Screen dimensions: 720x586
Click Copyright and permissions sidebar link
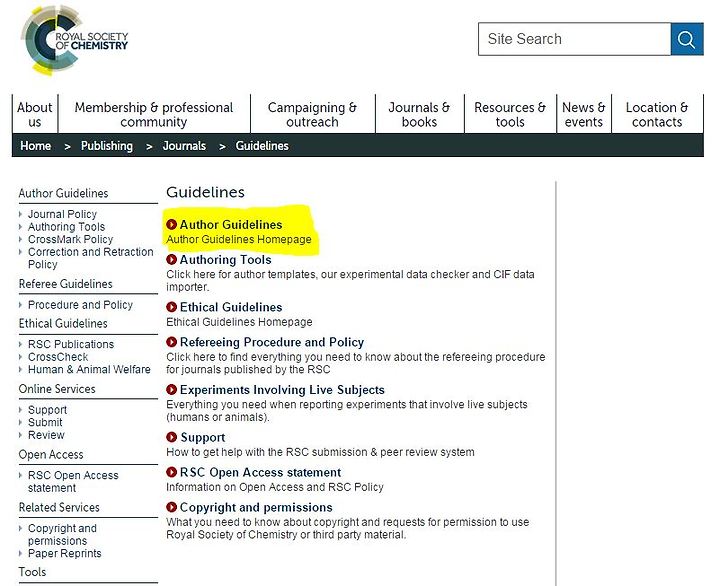pyautogui.click(x=62, y=534)
